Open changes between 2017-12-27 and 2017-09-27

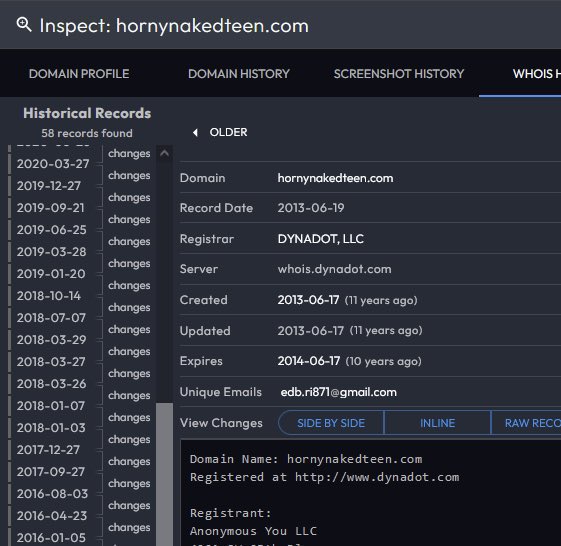pos(129,461)
